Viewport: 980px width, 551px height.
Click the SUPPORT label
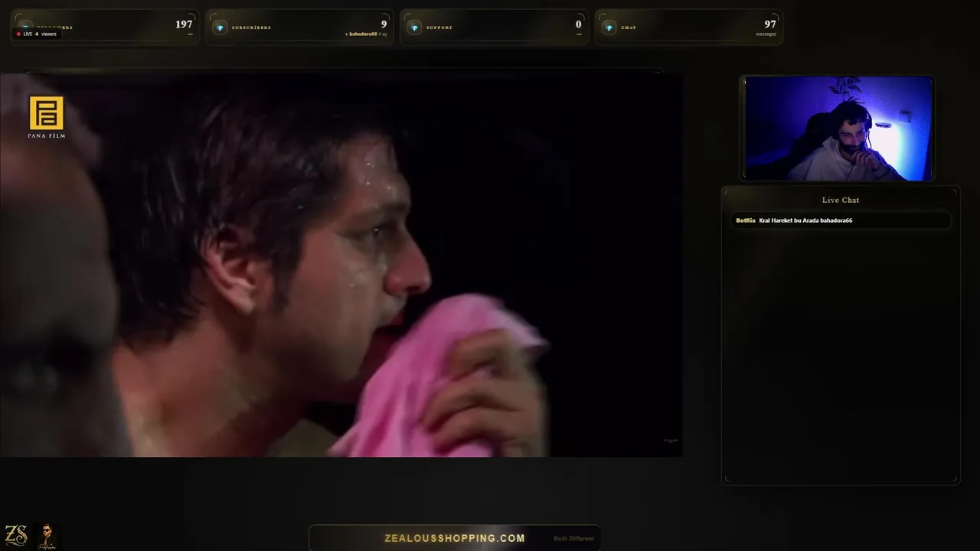pos(439,28)
